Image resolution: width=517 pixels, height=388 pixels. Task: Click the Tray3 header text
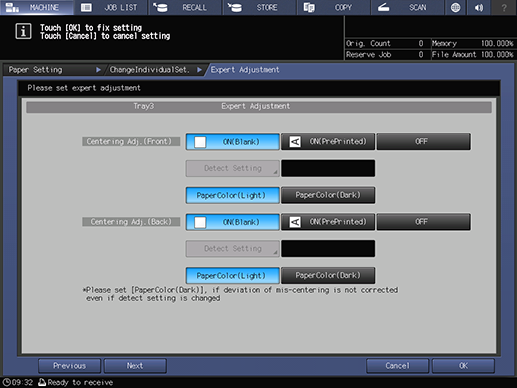(144, 106)
